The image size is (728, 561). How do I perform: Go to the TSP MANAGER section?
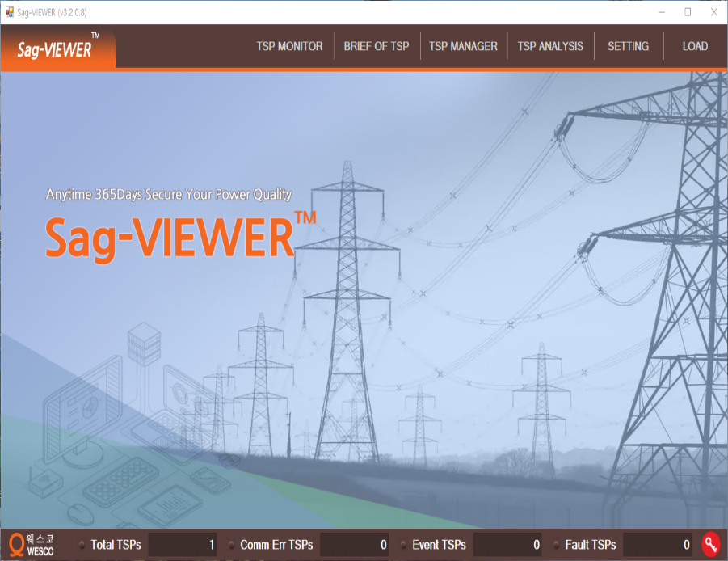(463, 46)
